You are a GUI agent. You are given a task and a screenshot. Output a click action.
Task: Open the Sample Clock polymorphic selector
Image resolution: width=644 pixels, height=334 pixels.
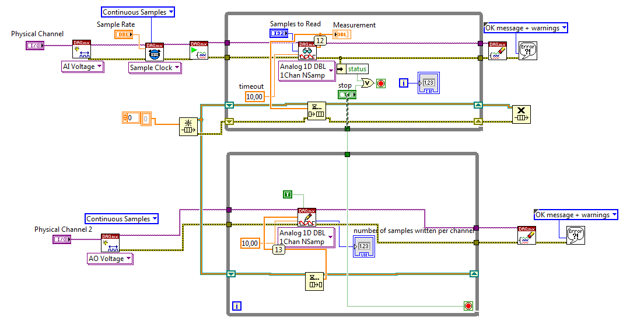(155, 68)
